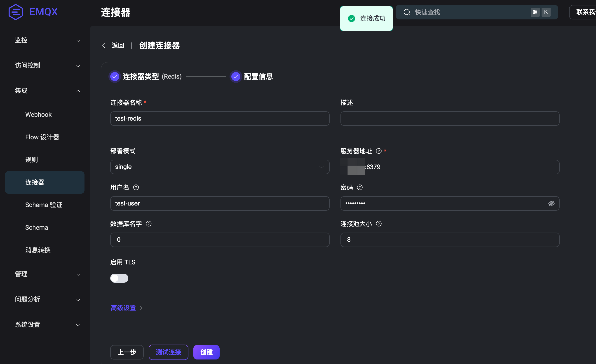The height and width of the screenshot is (364, 596).
Task: Expand the 问题分析 sidebar menu
Action: coord(47,299)
